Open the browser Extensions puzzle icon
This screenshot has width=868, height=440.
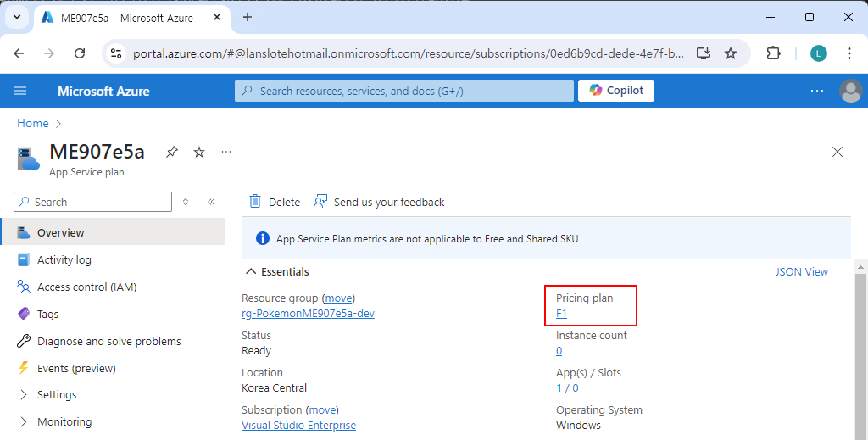point(773,53)
